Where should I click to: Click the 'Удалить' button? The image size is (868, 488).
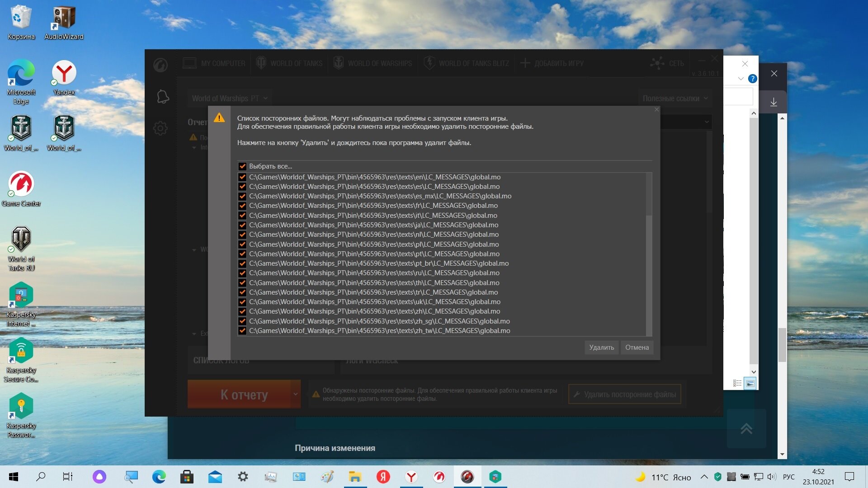pos(602,347)
